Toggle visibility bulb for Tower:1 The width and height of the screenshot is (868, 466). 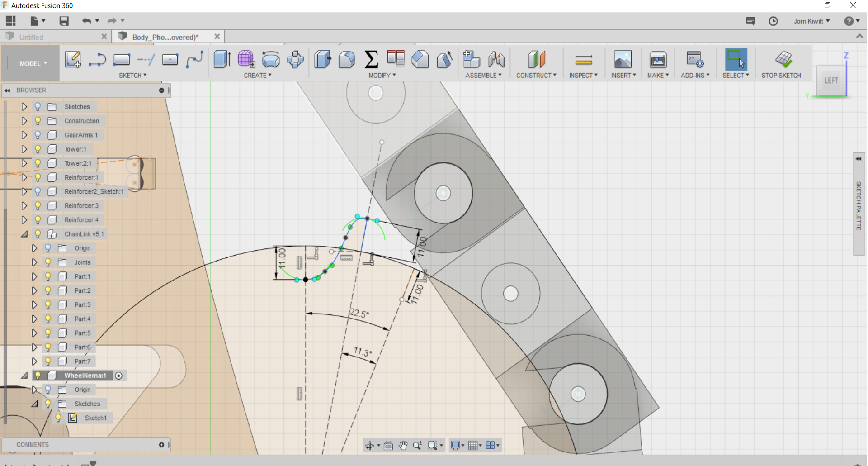coord(38,149)
